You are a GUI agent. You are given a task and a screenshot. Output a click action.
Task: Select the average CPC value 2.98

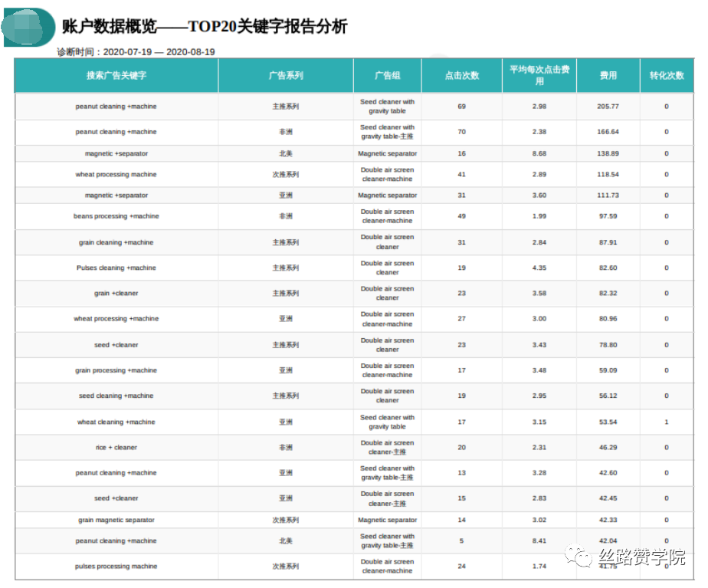[x=539, y=107]
